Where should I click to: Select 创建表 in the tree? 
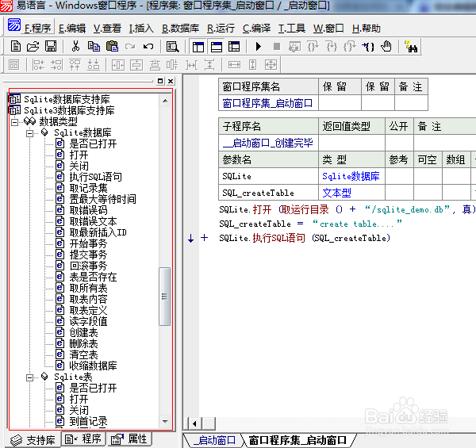pyautogui.click(x=83, y=332)
